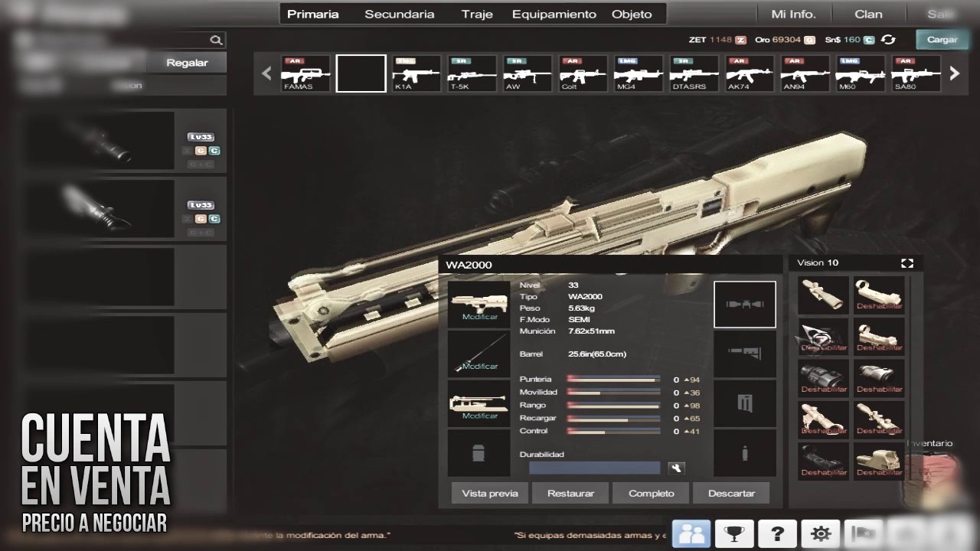Open the Primaria tab
Viewport: 980px width, 551px height.
[312, 14]
